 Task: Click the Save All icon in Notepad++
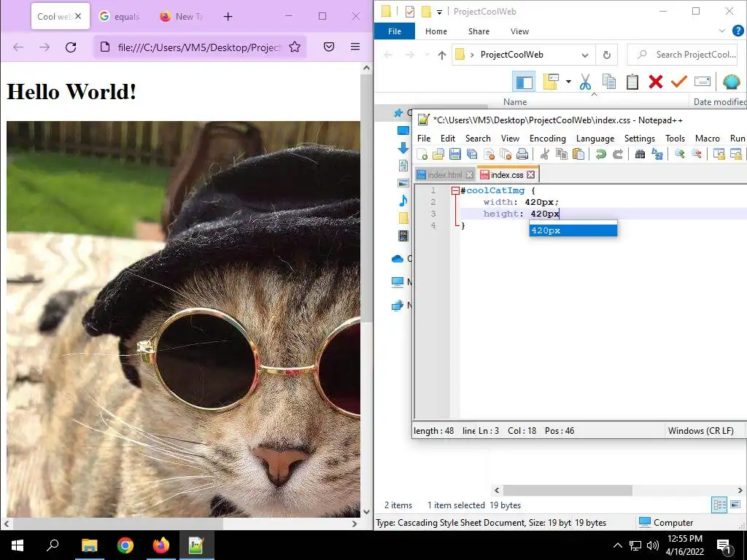click(472, 154)
